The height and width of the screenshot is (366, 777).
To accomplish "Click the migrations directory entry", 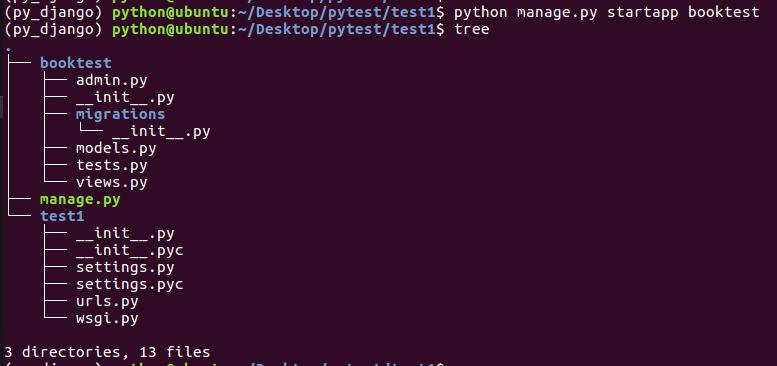I will 120,114.
